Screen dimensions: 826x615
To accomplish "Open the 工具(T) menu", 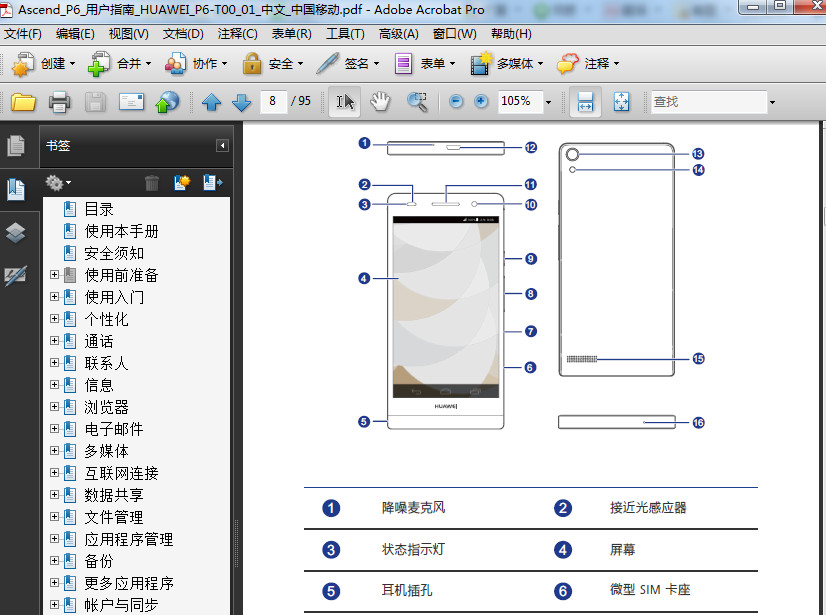I will pyautogui.click(x=345, y=34).
